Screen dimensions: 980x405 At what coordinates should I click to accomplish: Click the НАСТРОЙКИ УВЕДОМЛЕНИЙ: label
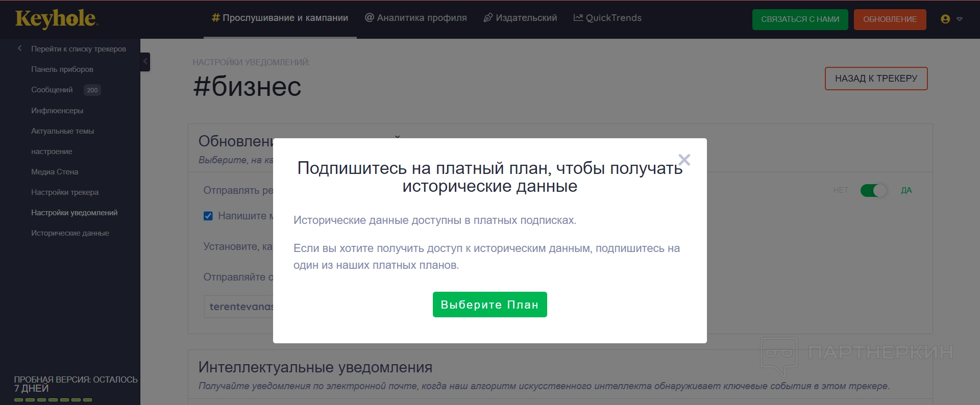(251, 62)
